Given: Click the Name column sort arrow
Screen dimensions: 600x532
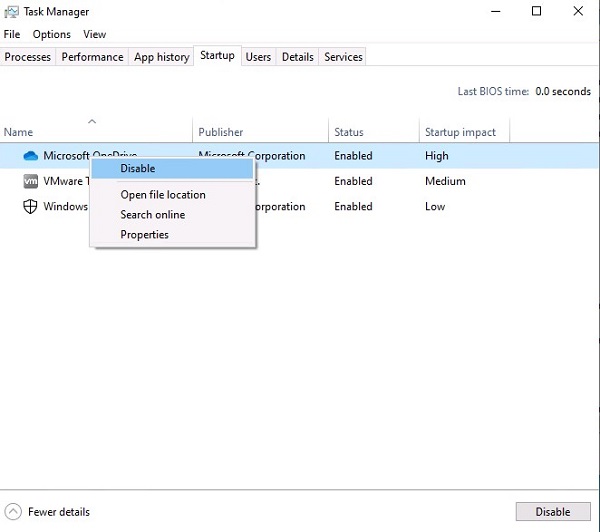Looking at the screenshot, I should click(x=92, y=122).
